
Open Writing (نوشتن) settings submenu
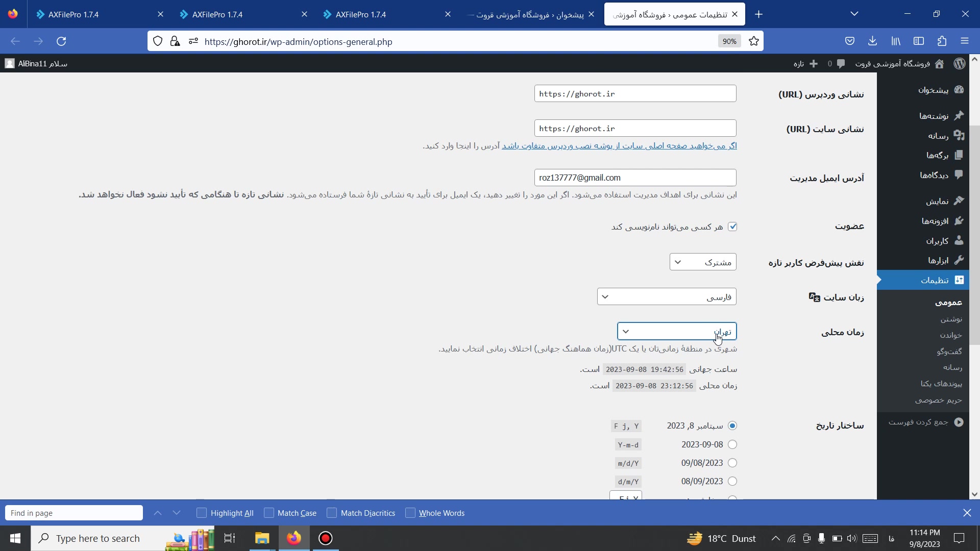coord(951,319)
